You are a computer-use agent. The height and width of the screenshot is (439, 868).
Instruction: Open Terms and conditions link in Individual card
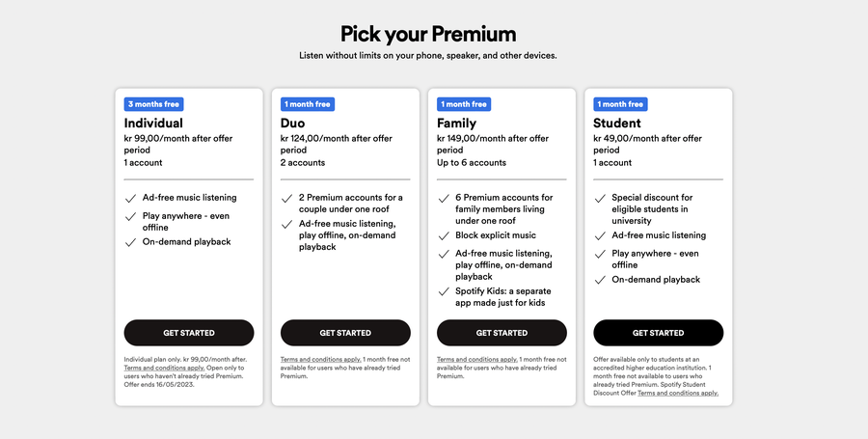164,368
